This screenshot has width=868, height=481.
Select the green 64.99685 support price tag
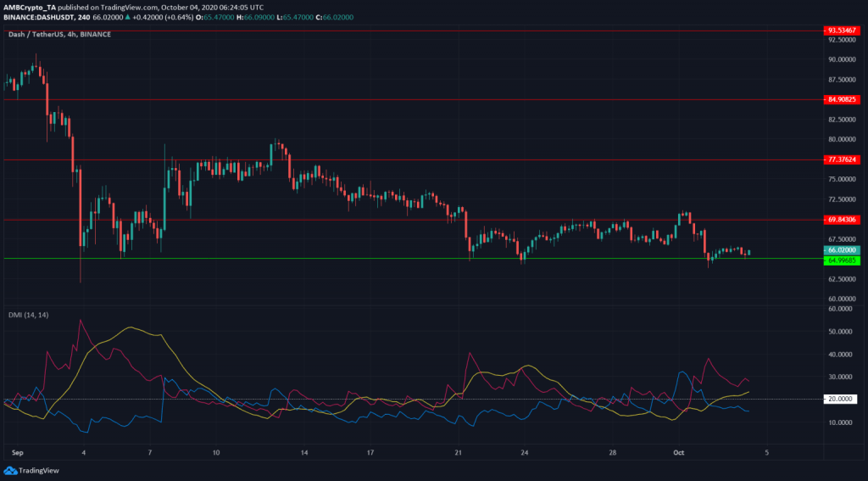(x=843, y=260)
